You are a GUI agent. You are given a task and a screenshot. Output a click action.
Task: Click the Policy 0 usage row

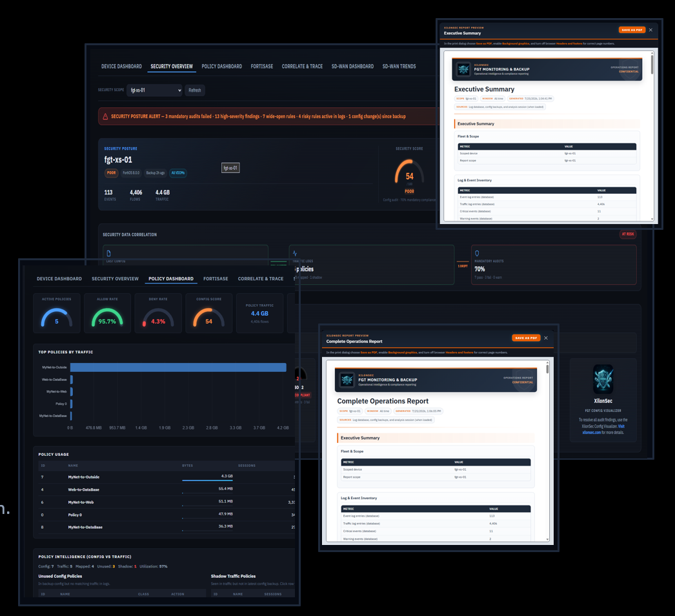(x=166, y=515)
